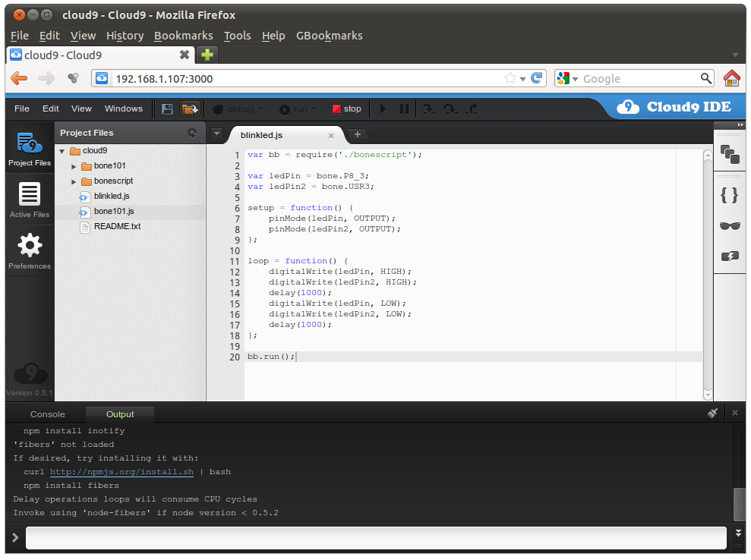
Task: Click the search magnifier icon
Action: coord(706,78)
